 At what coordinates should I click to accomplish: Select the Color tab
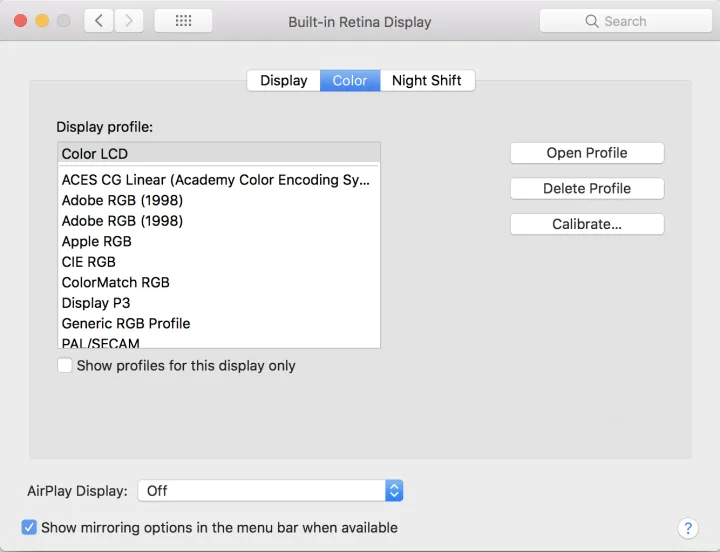point(350,81)
